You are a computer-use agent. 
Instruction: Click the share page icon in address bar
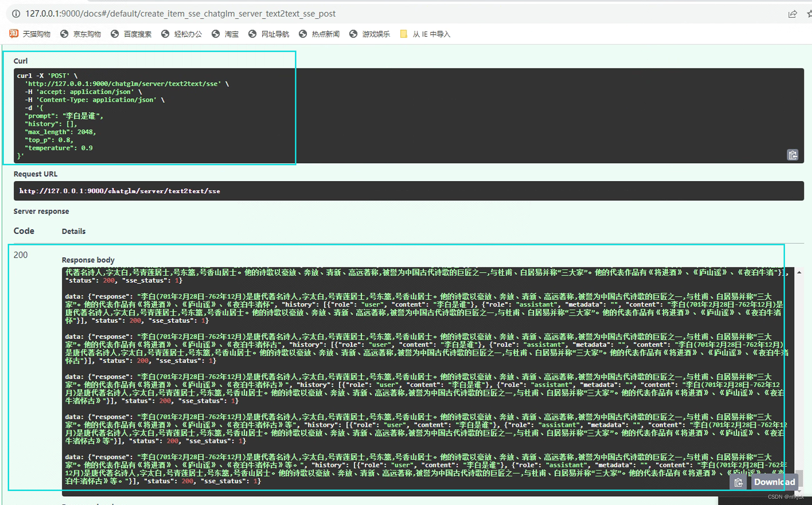(792, 14)
